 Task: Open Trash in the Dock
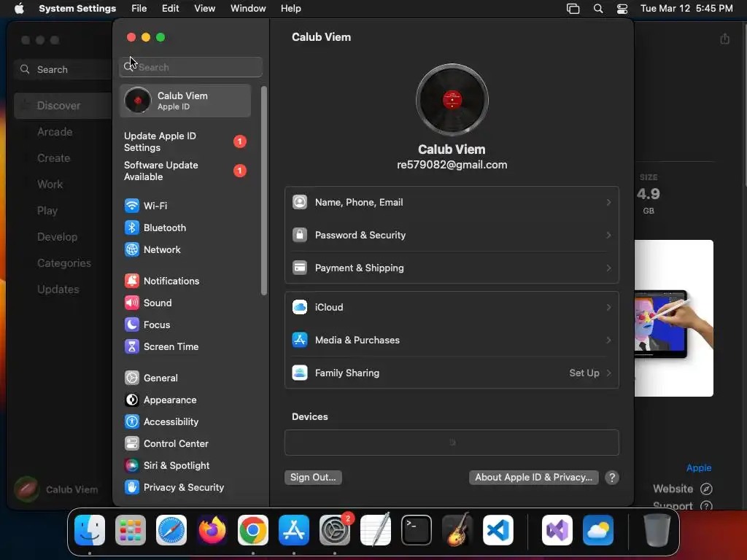(657, 530)
